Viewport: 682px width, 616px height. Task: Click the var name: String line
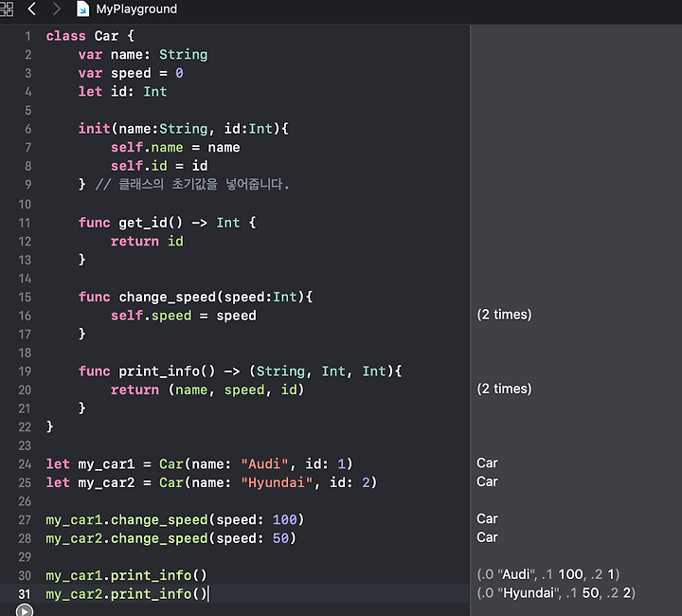(143, 54)
